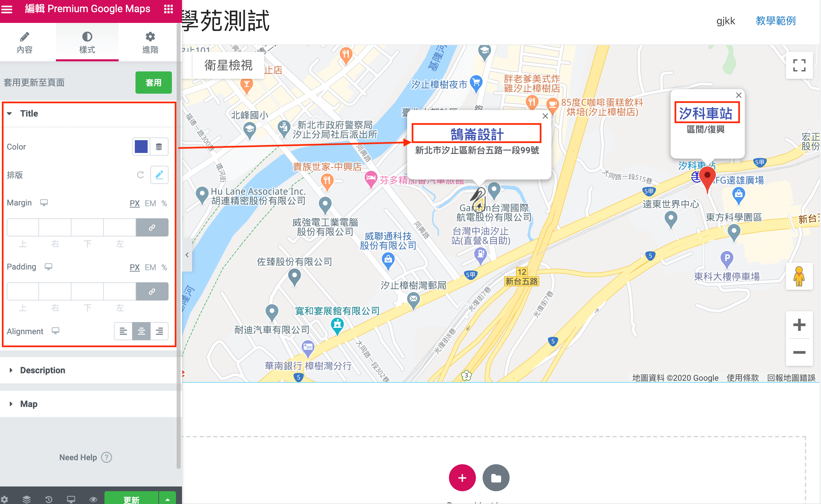
Task: Set Title alignment to right
Action: point(159,331)
